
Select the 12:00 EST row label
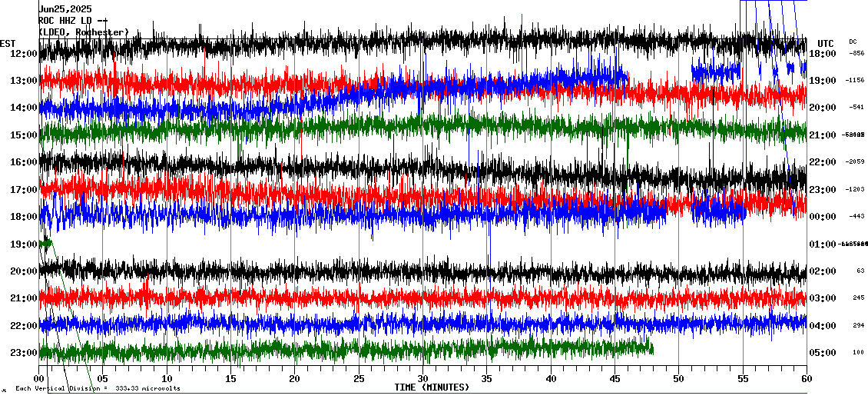tap(25, 54)
